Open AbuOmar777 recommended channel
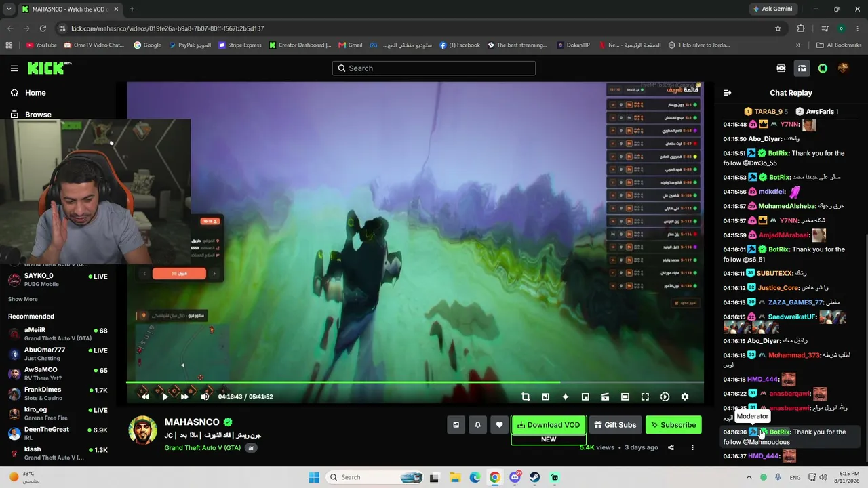This screenshot has width=868, height=488. tap(58, 354)
